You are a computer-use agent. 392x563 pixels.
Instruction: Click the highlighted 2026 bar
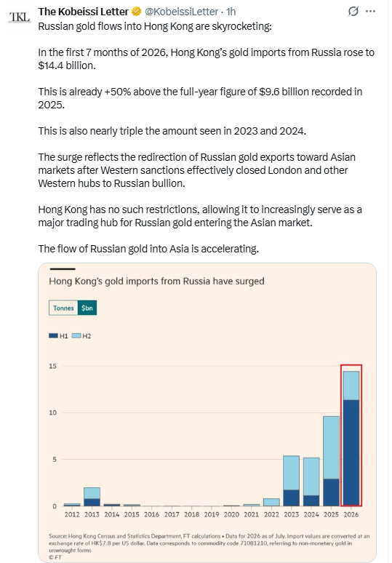(351, 439)
